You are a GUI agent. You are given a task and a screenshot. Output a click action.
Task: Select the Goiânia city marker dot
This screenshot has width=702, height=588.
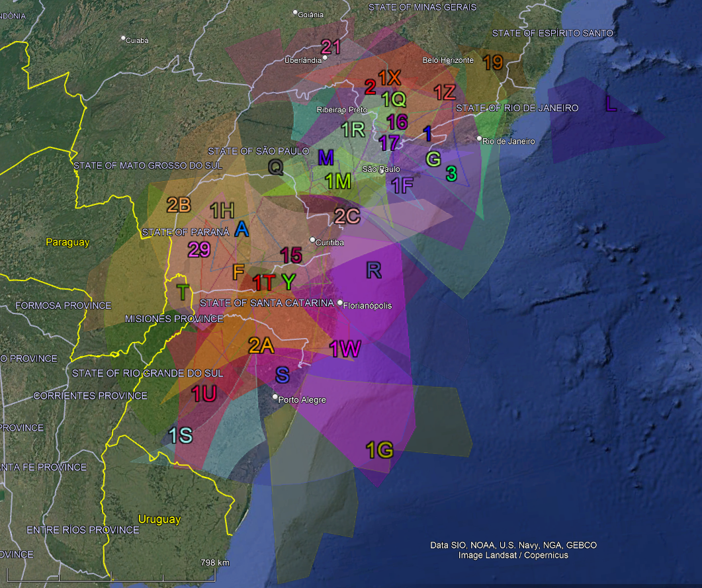coord(296,13)
